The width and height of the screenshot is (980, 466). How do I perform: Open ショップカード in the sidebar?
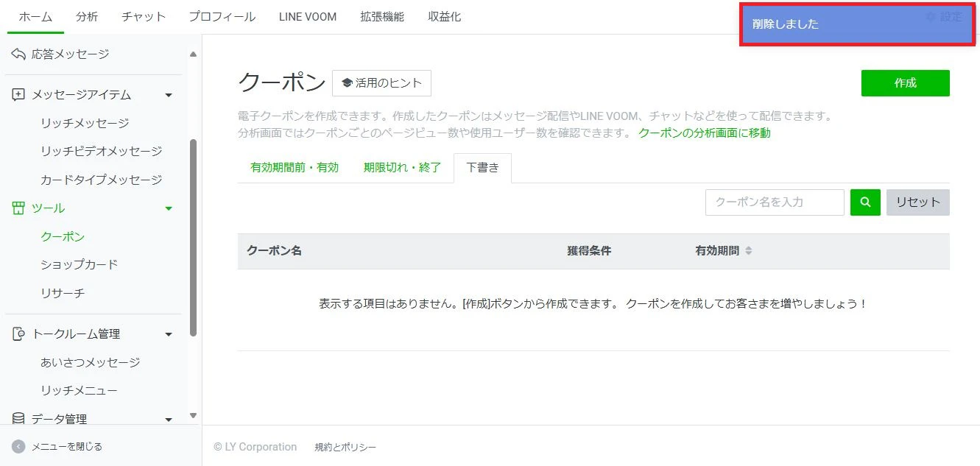[80, 264]
